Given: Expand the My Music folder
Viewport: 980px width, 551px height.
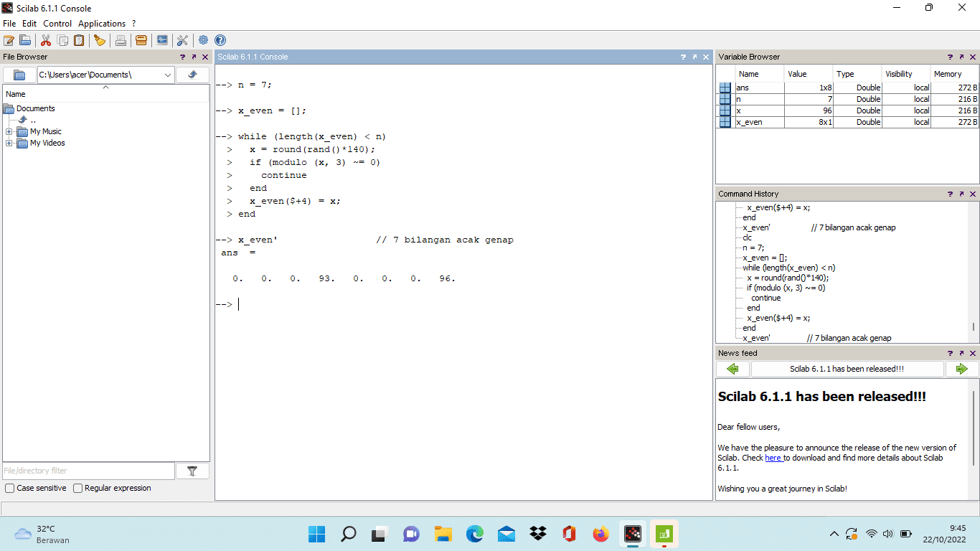Looking at the screenshot, I should tap(9, 131).
